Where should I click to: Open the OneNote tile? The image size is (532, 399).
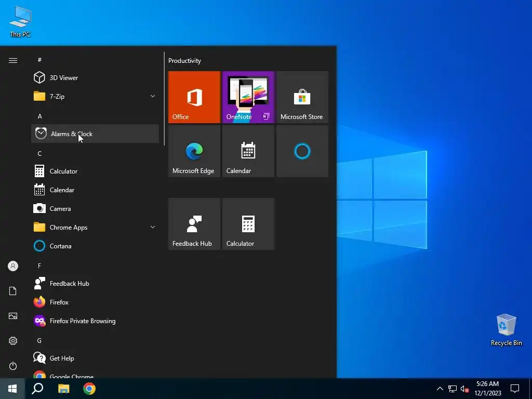pyautogui.click(x=248, y=97)
